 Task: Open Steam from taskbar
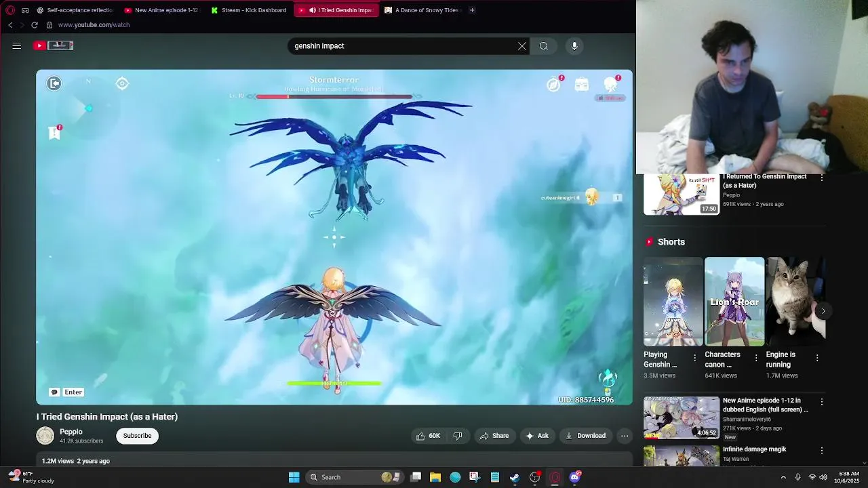515,477
